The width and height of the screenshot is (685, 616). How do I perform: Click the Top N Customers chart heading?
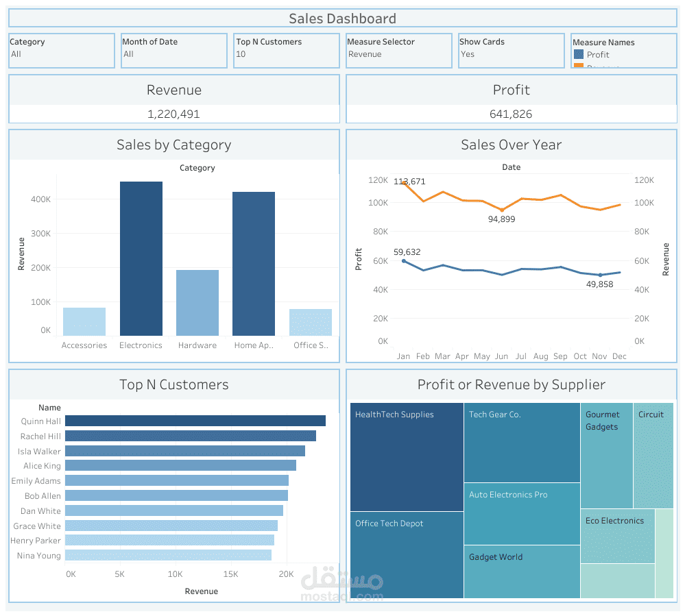(174, 384)
